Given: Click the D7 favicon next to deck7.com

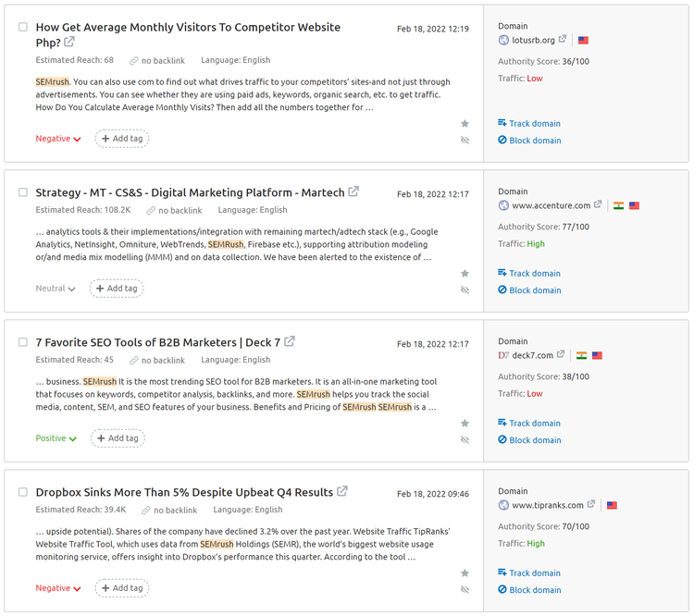Looking at the screenshot, I should 503,355.
